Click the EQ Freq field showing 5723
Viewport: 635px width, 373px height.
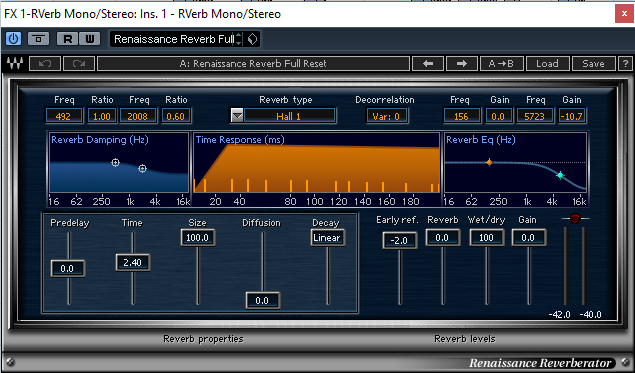point(535,116)
